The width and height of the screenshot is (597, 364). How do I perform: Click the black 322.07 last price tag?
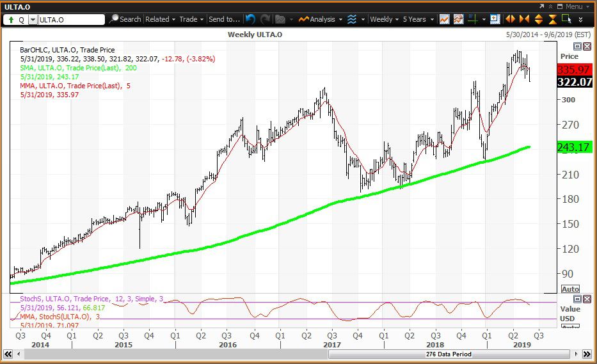(x=574, y=82)
